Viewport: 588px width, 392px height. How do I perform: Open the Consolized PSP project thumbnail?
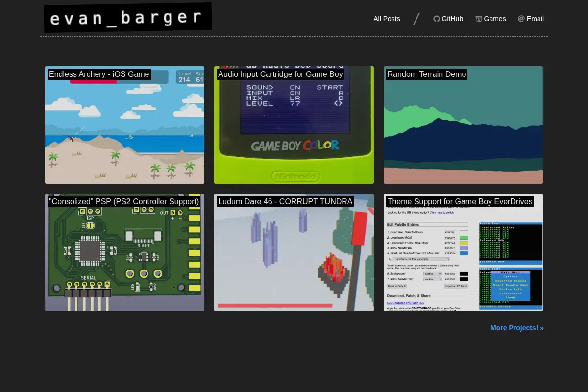pyautogui.click(x=124, y=252)
